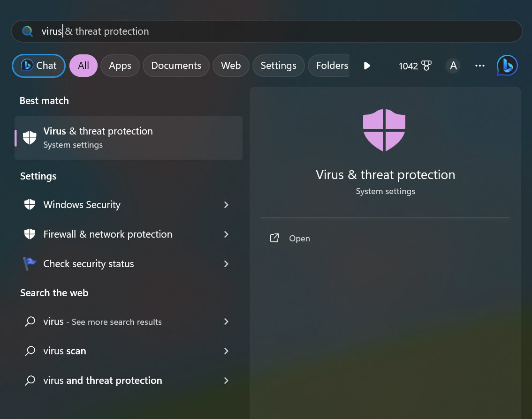This screenshot has width=532, height=419.
Task: Open the three-dot more options menu
Action: 479,66
